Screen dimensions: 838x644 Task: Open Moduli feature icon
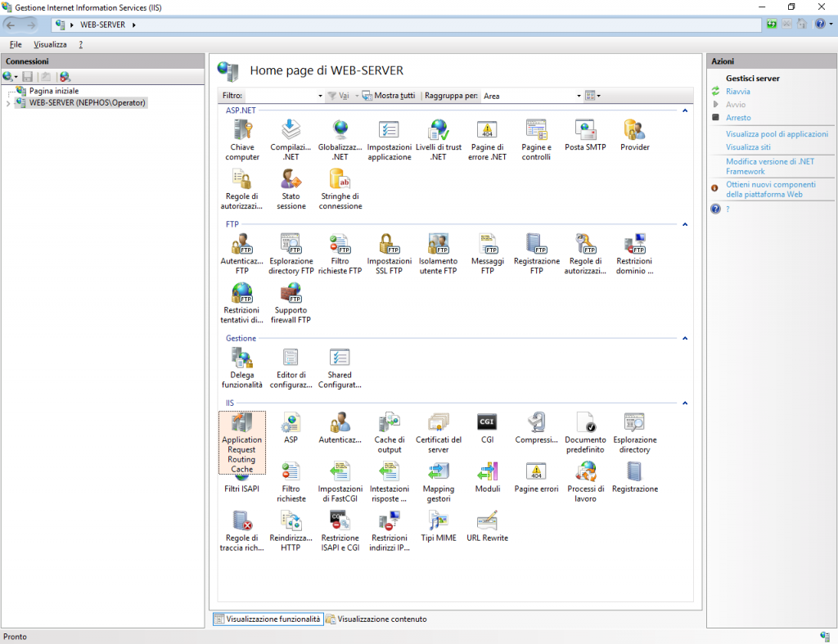point(488,477)
